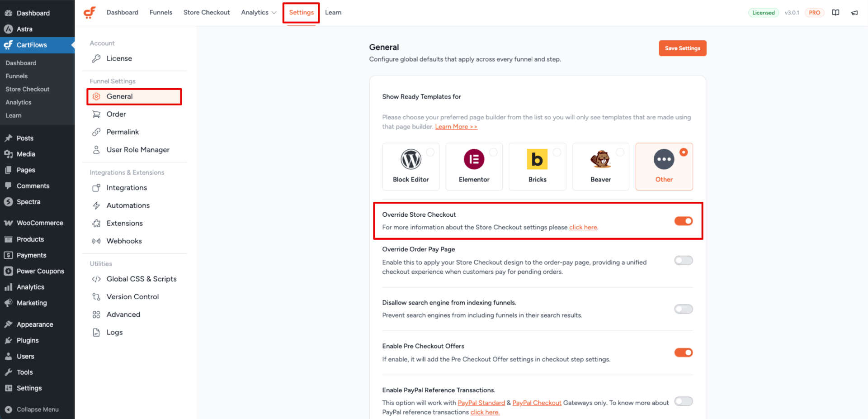Select the Beaver radio button
This screenshot has height=419, width=868.
pos(620,152)
